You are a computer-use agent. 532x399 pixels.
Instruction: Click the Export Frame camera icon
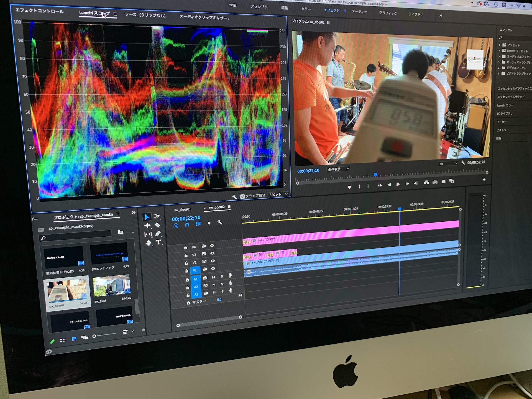pyautogui.click(x=443, y=181)
